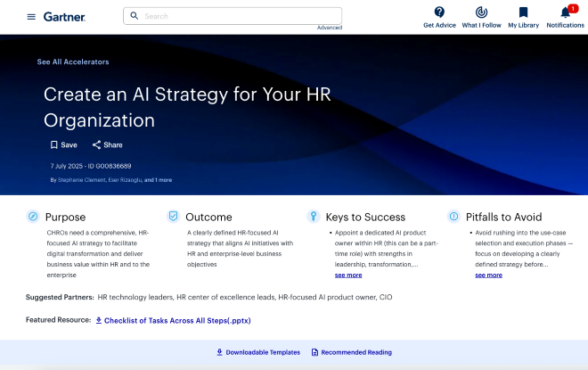Open What I Follow
Image resolution: width=588 pixels, height=370 pixels.
[x=481, y=12]
